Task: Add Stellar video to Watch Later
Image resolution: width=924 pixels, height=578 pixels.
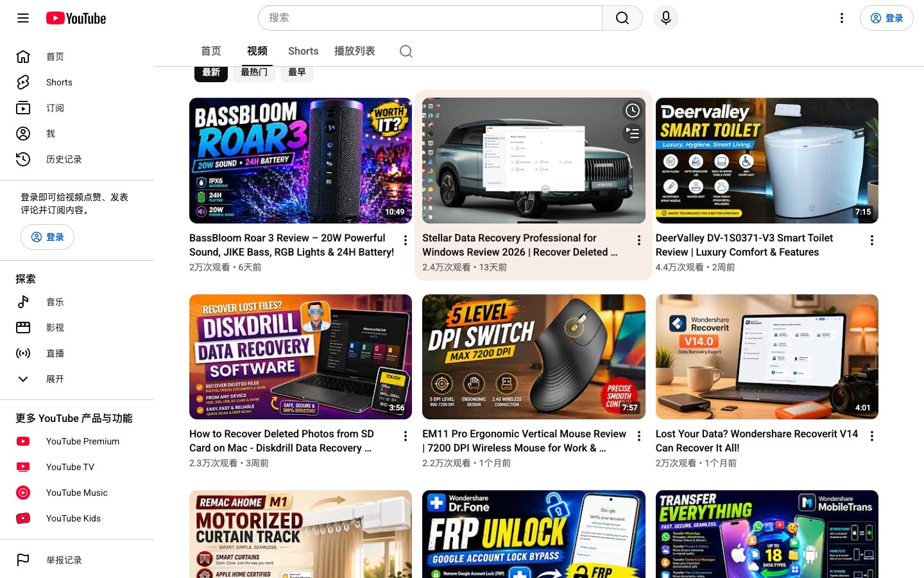Action: [633, 110]
